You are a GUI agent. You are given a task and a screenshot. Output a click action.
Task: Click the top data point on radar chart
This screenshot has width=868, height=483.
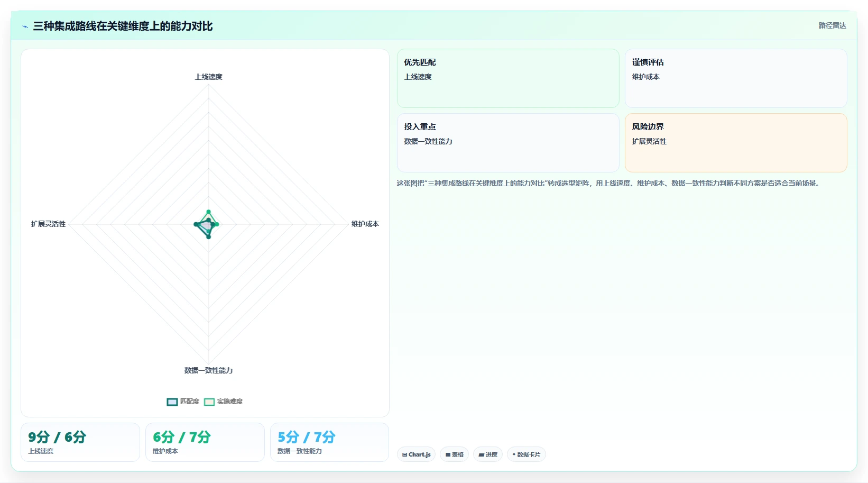[x=208, y=212]
